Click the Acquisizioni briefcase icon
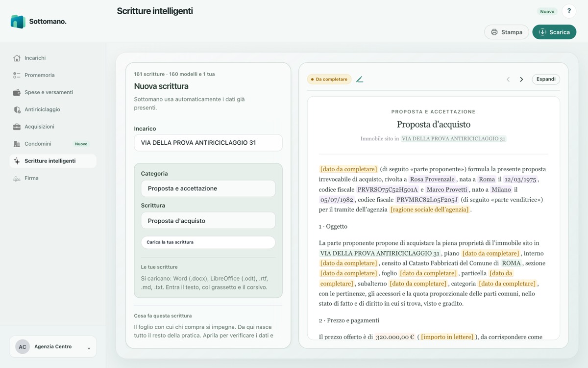This screenshot has width=588, height=368. coord(17,127)
